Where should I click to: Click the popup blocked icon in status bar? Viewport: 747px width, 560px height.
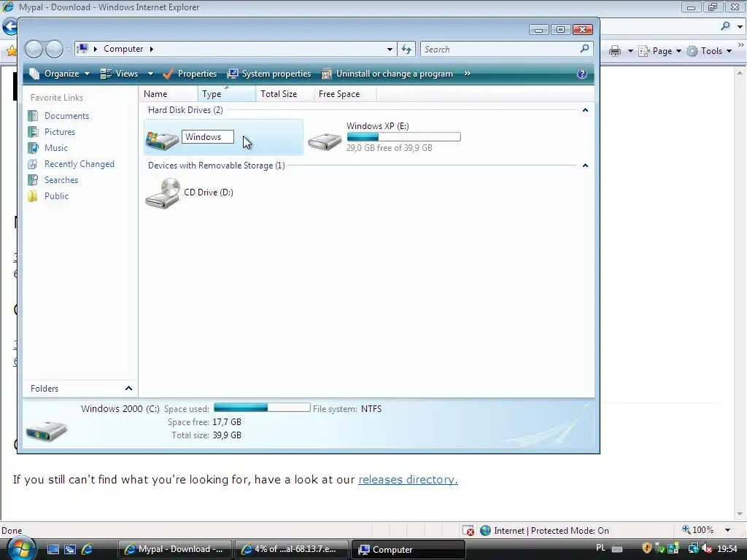tap(468, 531)
